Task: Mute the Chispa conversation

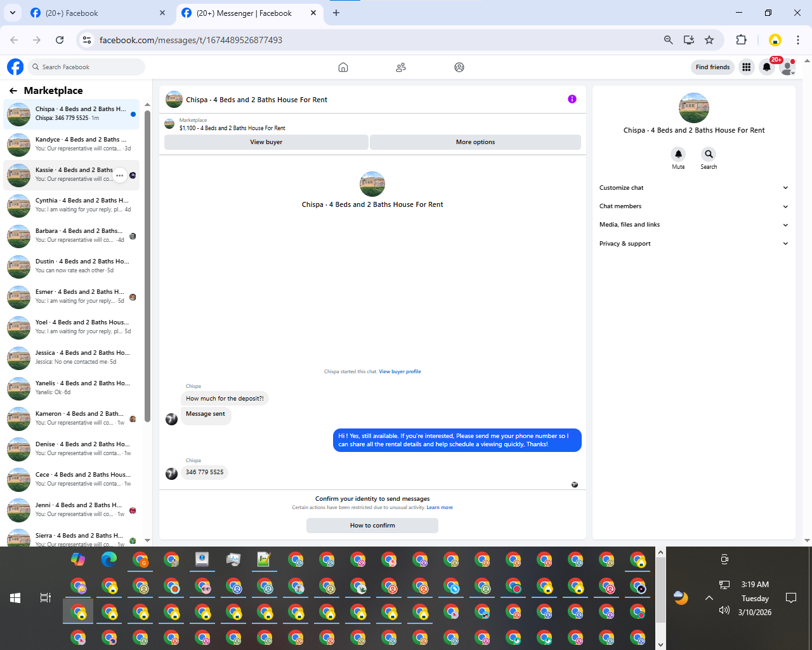Action: click(678, 154)
